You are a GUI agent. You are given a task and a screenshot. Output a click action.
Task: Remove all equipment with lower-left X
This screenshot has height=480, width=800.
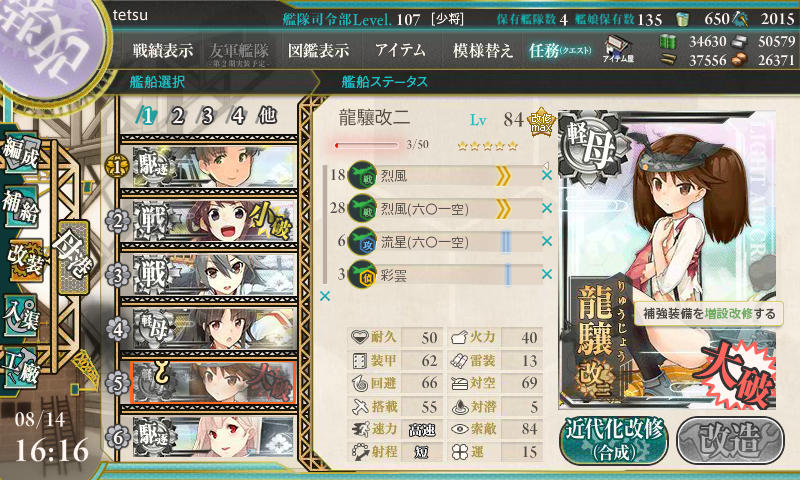click(325, 296)
